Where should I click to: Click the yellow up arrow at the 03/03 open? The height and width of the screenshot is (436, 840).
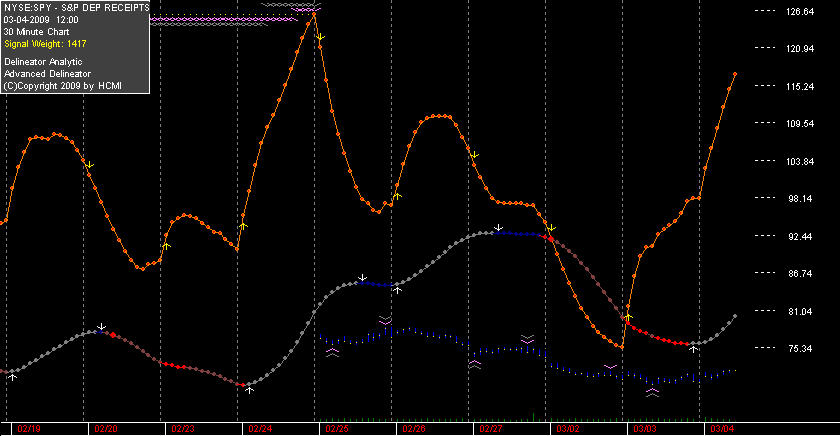pyautogui.click(x=629, y=317)
